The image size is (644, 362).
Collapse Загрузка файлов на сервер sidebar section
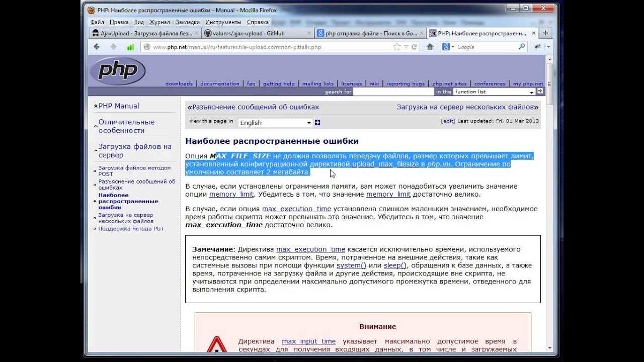tap(96, 151)
